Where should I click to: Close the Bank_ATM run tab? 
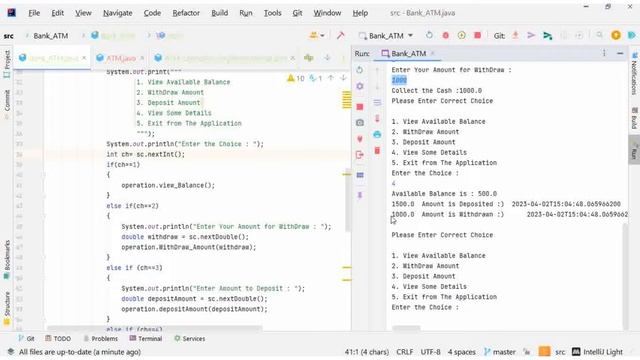432,53
